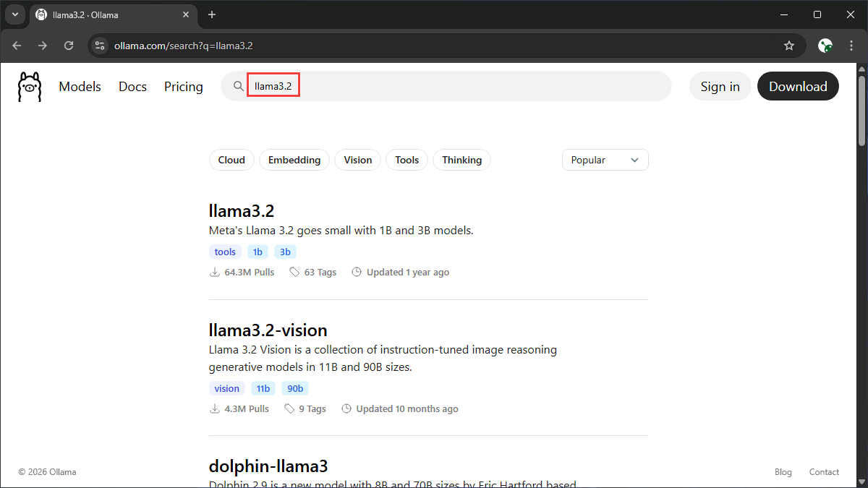This screenshot has width=868, height=488.
Task: Open Docs in navigation
Action: click(132, 87)
